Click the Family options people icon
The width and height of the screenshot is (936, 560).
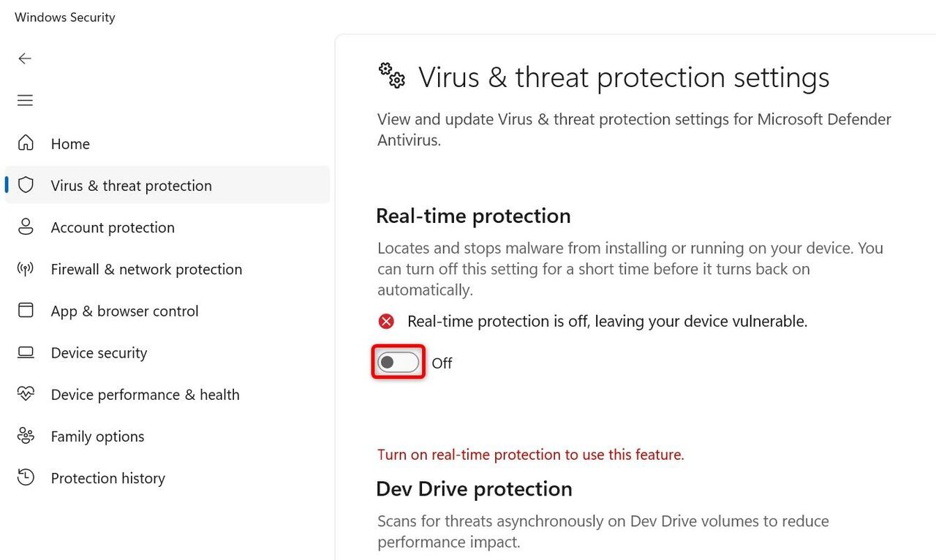(x=26, y=436)
